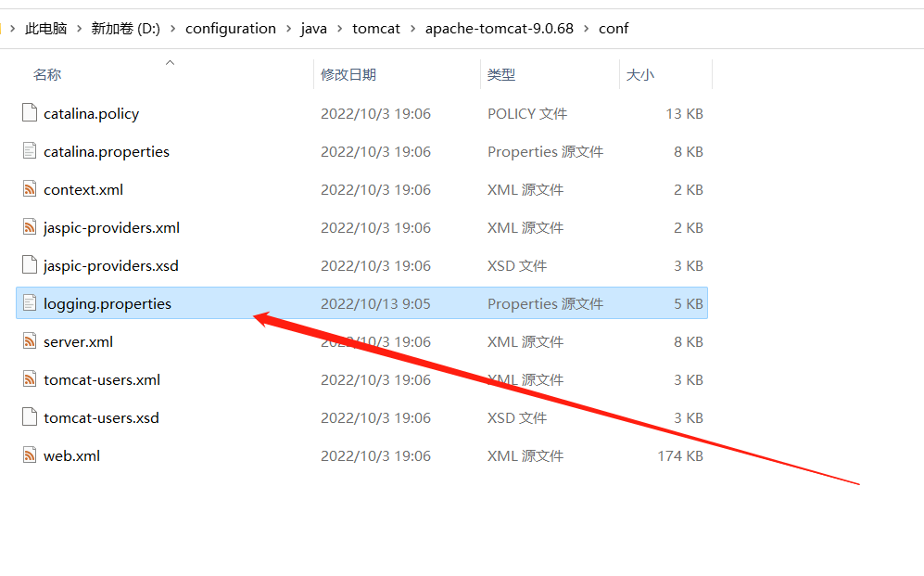Click the tomcat-users.xsd file icon
924x576 pixels.
coord(30,417)
